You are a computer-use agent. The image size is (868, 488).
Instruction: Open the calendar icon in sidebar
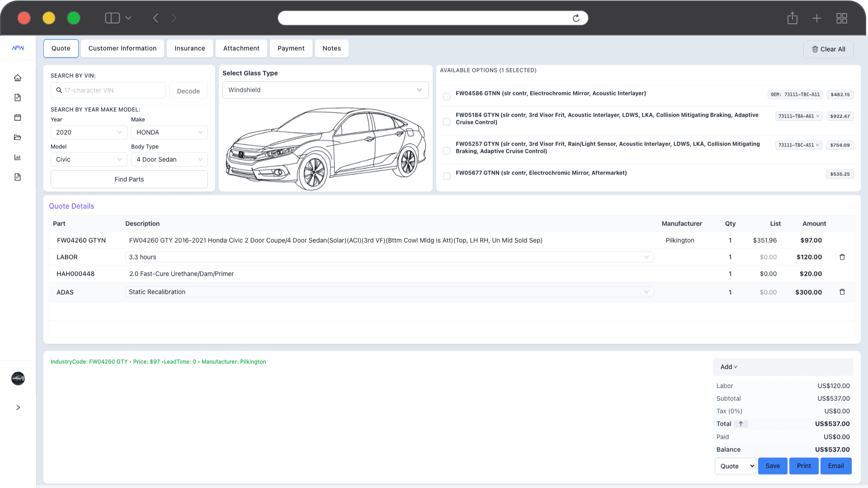point(18,117)
